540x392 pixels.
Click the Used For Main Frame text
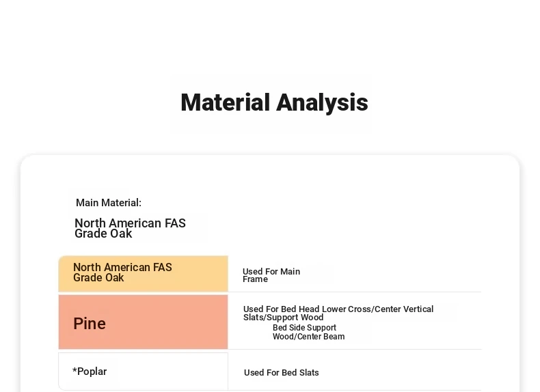click(x=271, y=275)
